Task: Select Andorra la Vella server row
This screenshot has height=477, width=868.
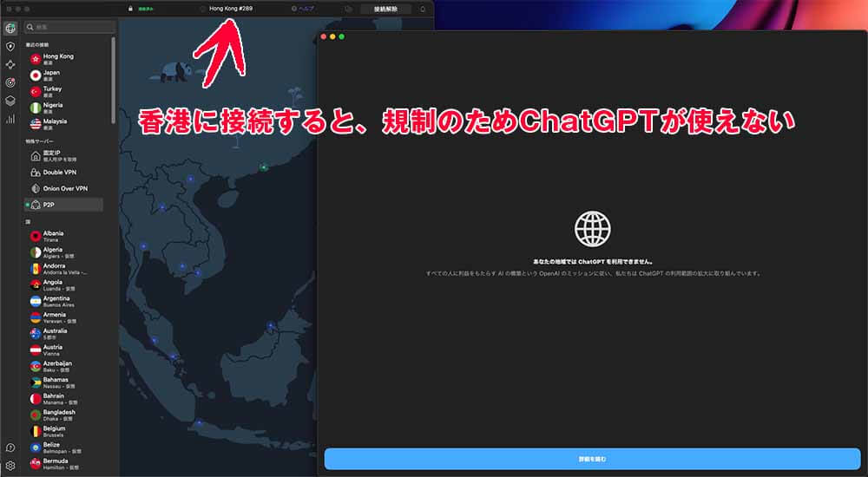Action: (x=63, y=269)
